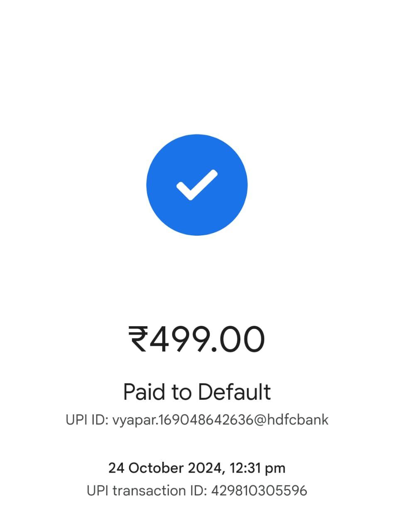Click the Paid to Default heading

[197, 392]
